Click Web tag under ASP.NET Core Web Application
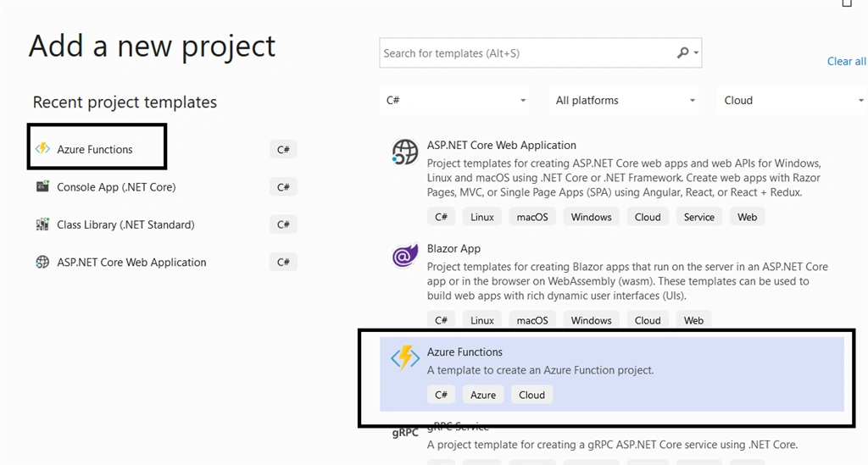868x465 pixels. pyautogui.click(x=748, y=217)
